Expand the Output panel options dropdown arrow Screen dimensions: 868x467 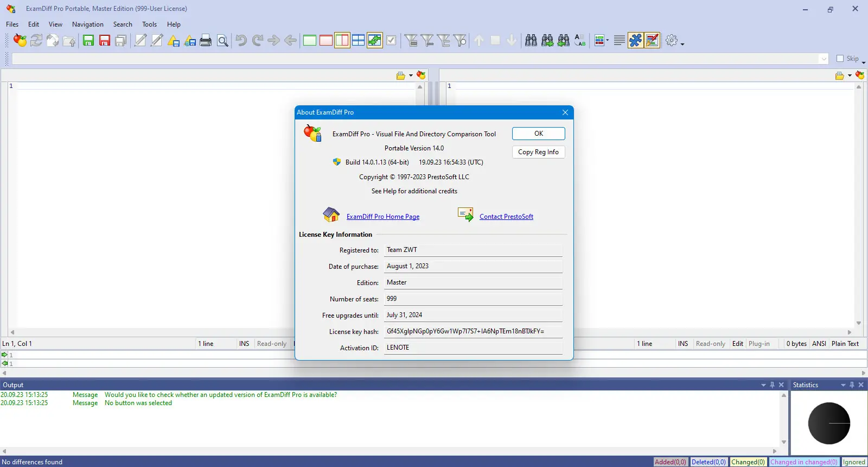pyautogui.click(x=763, y=385)
